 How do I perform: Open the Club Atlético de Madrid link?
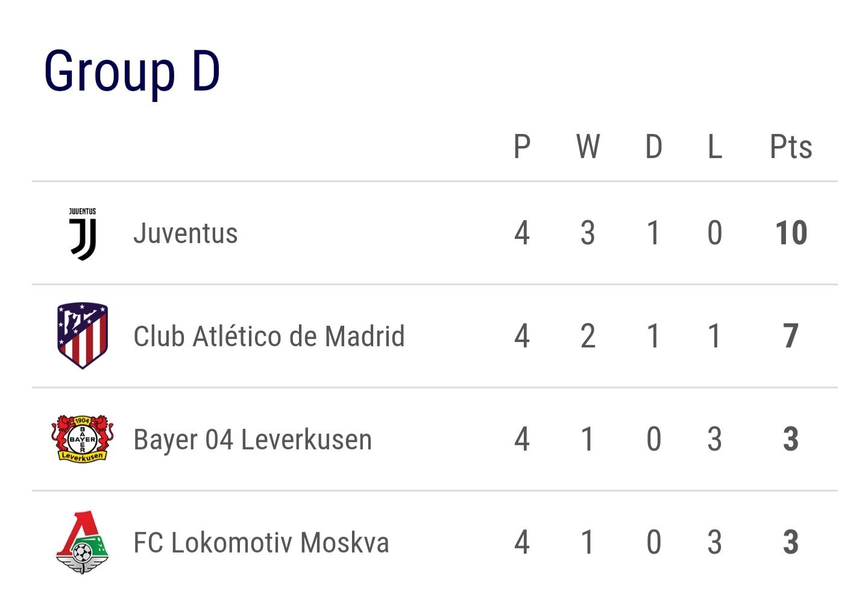pos(269,337)
